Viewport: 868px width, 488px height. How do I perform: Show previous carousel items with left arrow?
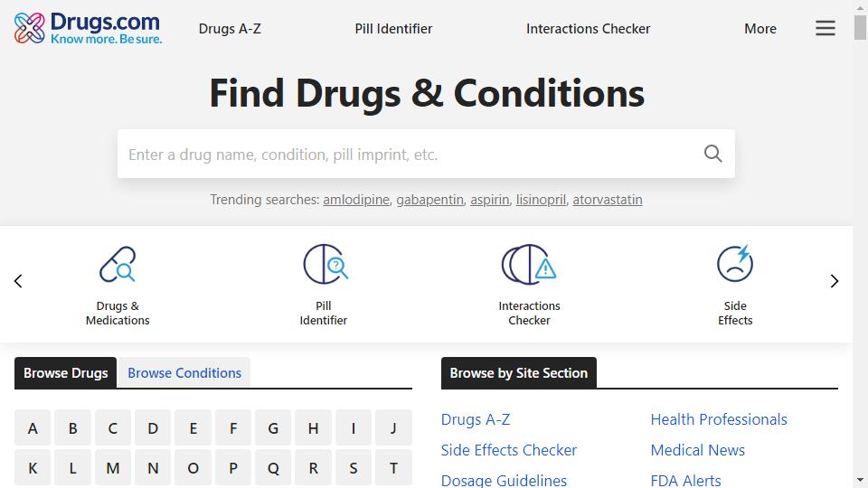(x=18, y=281)
